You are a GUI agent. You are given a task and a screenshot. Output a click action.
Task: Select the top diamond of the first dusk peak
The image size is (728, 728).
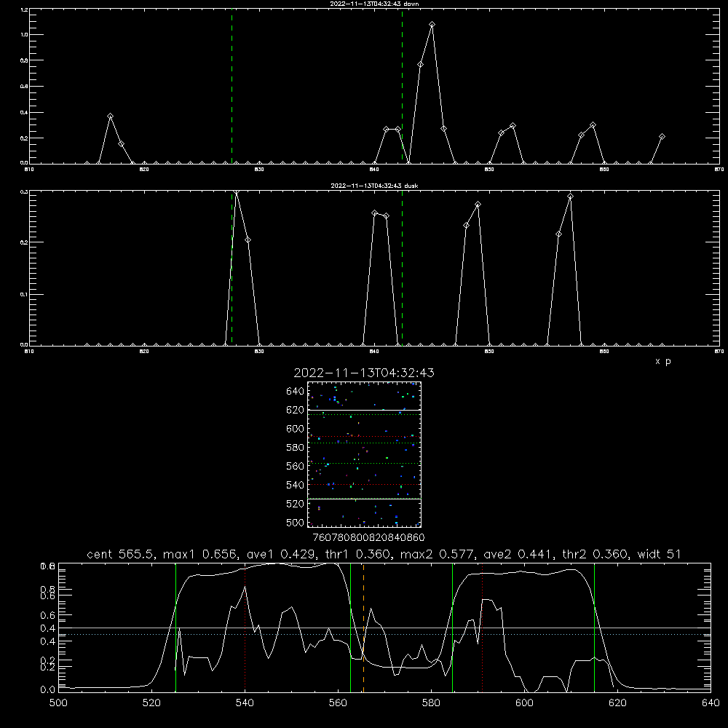tap(237, 191)
